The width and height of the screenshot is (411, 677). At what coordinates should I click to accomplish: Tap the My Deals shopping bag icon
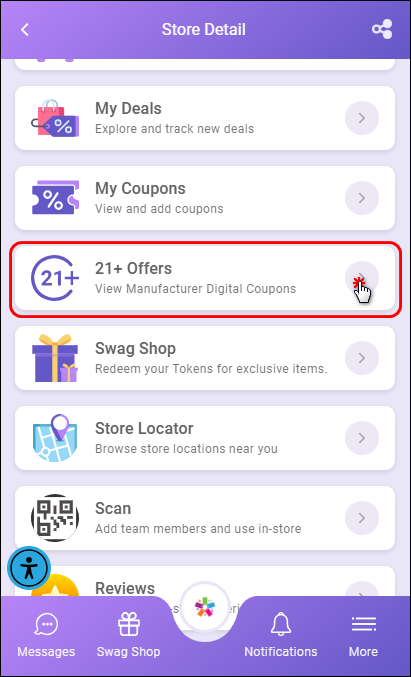[x=55, y=118]
